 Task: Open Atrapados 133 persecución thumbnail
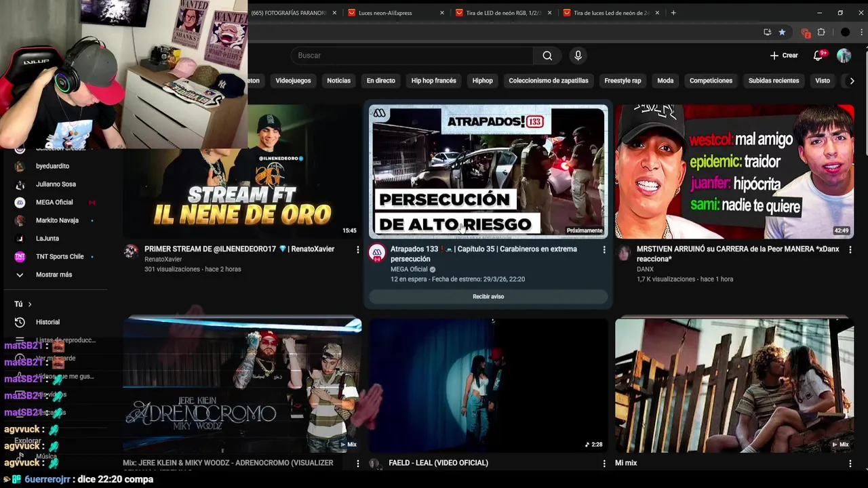pyautogui.click(x=488, y=171)
